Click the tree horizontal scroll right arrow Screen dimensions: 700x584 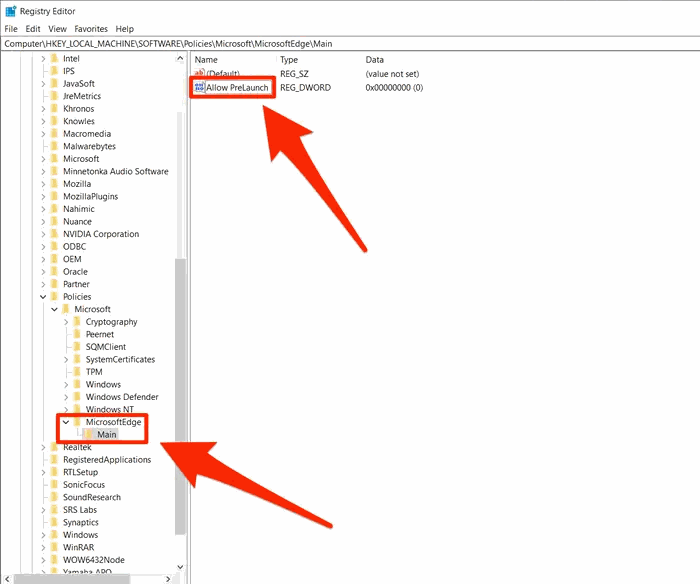(168, 579)
